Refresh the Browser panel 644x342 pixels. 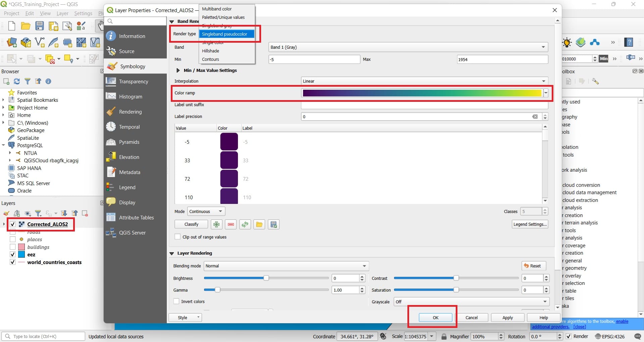tap(17, 81)
